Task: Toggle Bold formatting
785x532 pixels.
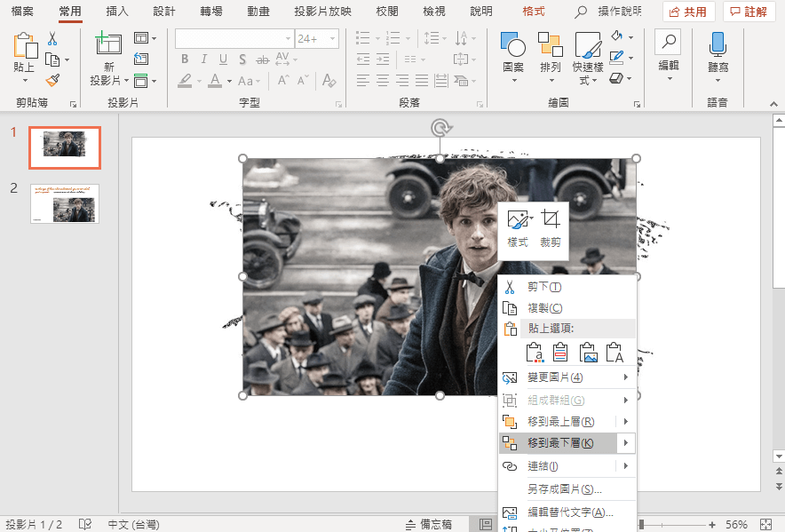Action: click(x=185, y=60)
